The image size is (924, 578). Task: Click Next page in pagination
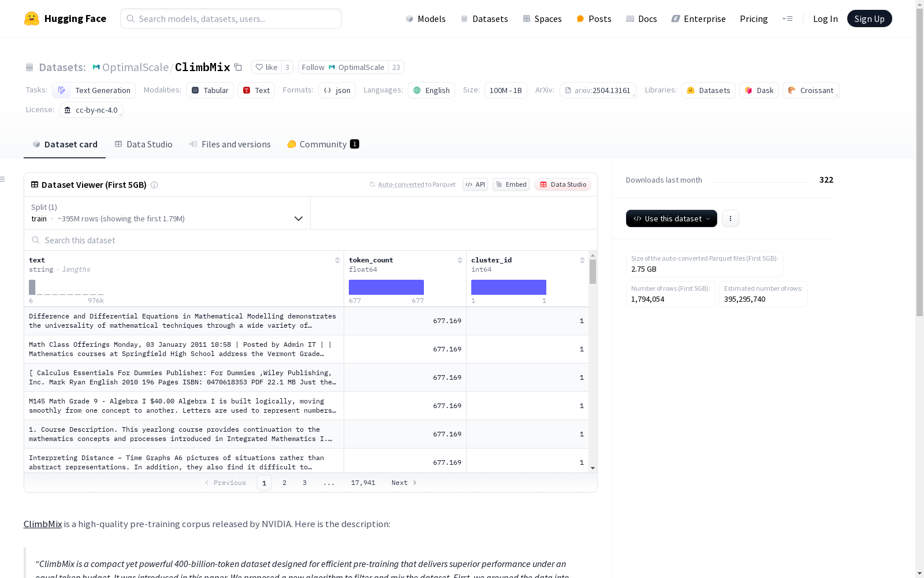pyautogui.click(x=404, y=483)
